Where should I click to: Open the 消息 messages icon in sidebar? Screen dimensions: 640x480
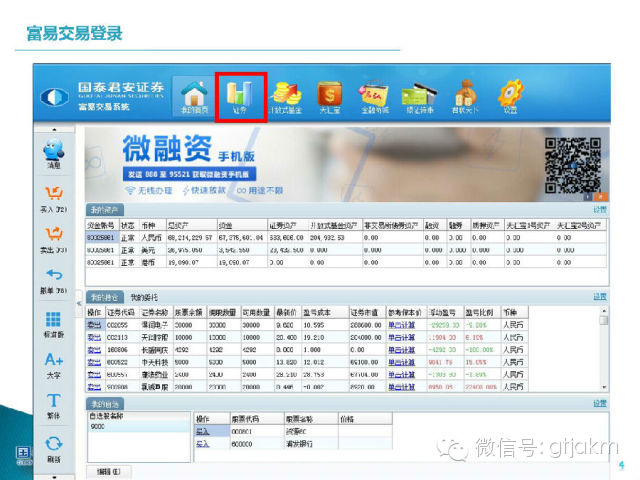coord(54,153)
